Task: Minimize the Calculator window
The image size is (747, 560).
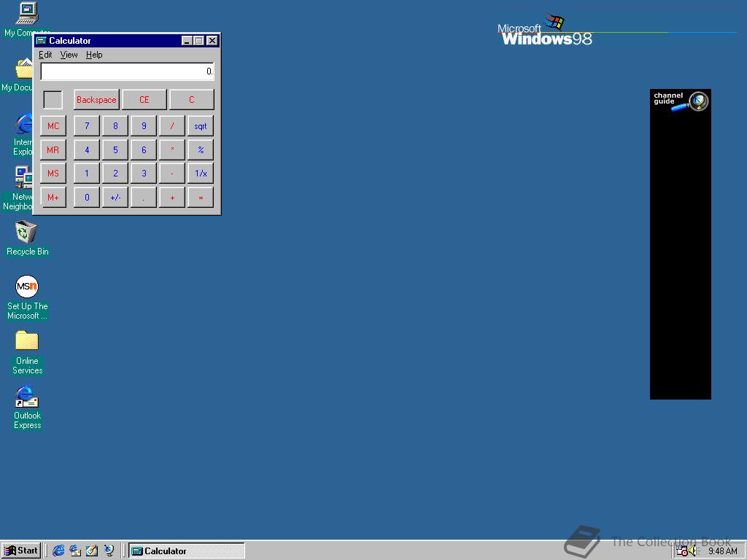Action: click(187, 41)
